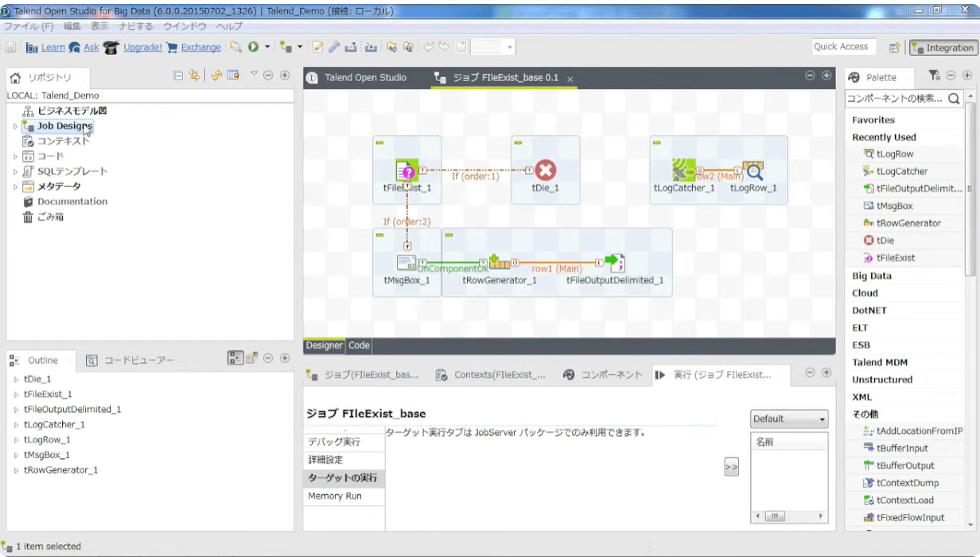Select the tLogCatcher_1 component icon
This screenshot has height=557, width=980.
684,170
